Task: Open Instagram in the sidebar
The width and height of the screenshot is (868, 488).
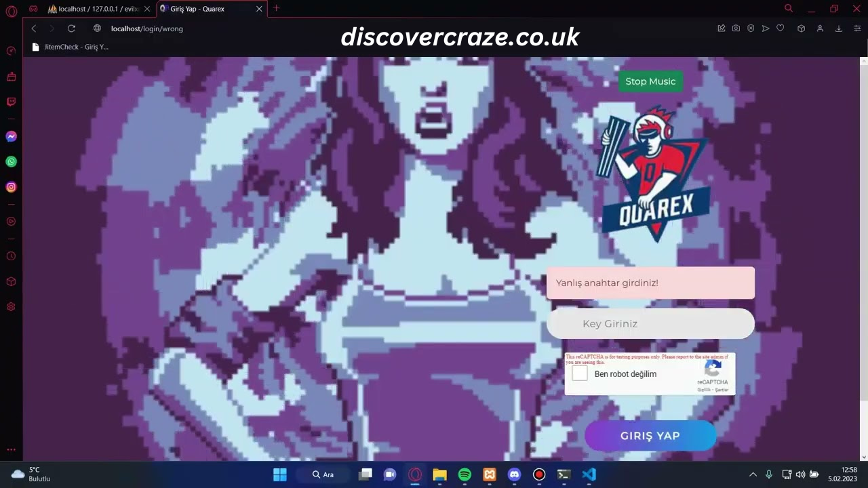Action: point(11,187)
